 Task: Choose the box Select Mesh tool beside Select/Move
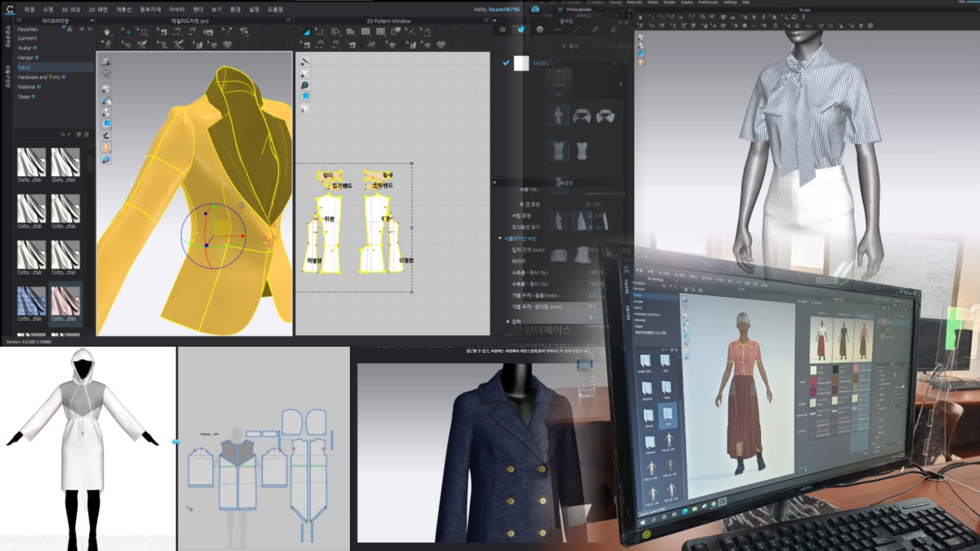point(144,31)
